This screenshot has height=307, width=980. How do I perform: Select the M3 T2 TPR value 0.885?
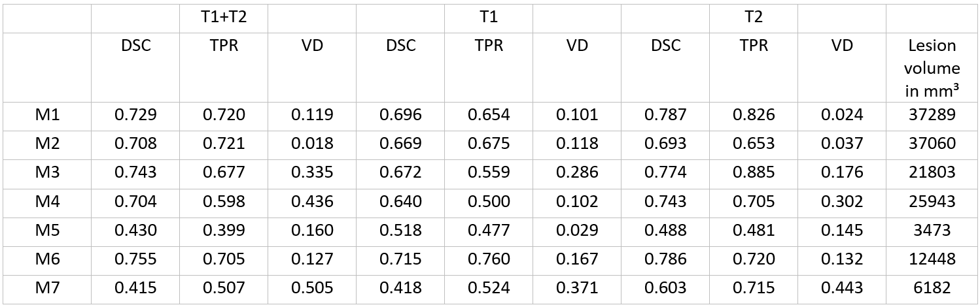point(754,172)
